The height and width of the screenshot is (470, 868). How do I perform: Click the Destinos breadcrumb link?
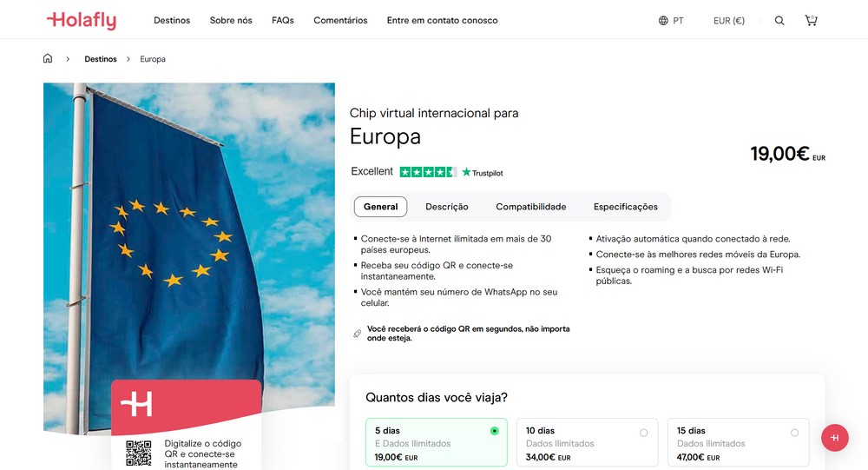(x=101, y=59)
